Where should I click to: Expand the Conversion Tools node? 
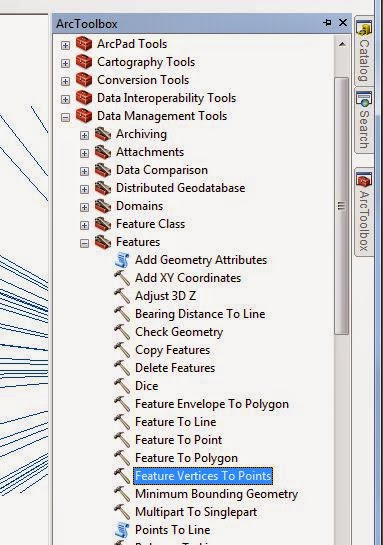pyautogui.click(x=65, y=81)
